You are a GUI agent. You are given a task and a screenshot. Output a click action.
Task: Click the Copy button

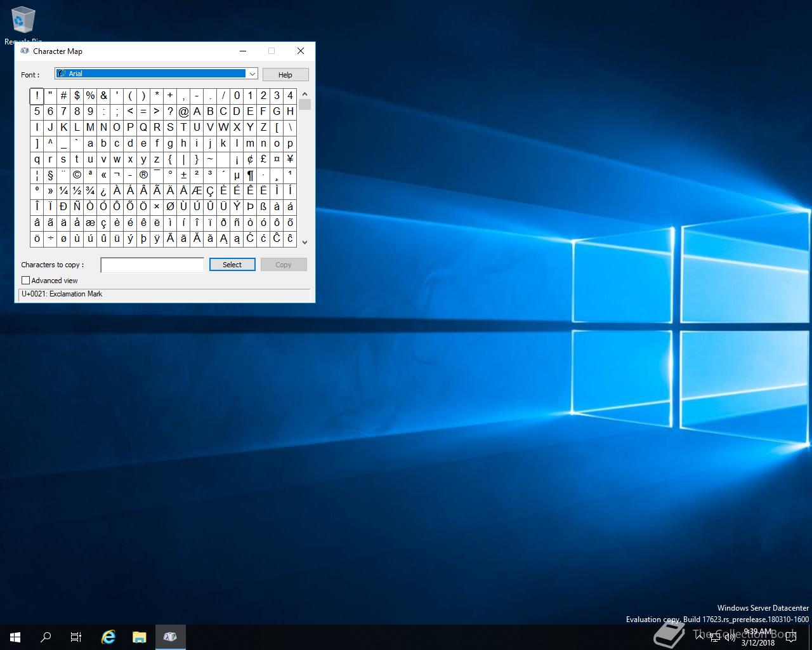[284, 265]
